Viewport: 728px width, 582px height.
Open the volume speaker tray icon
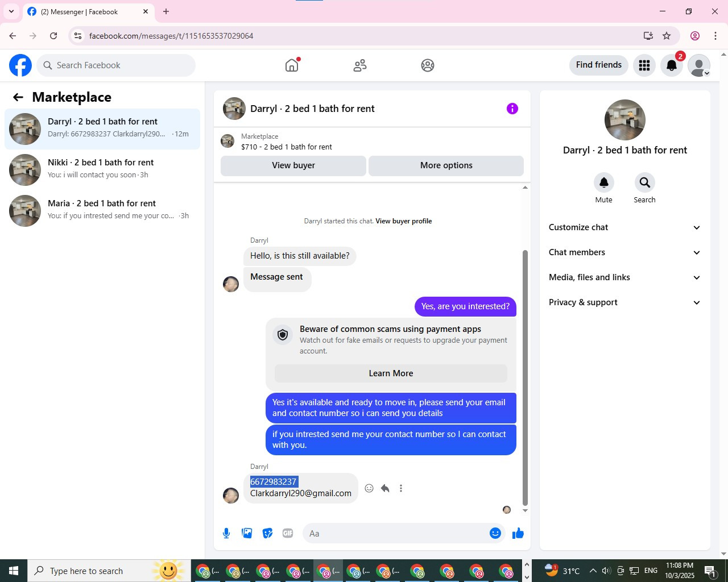pyautogui.click(x=606, y=571)
